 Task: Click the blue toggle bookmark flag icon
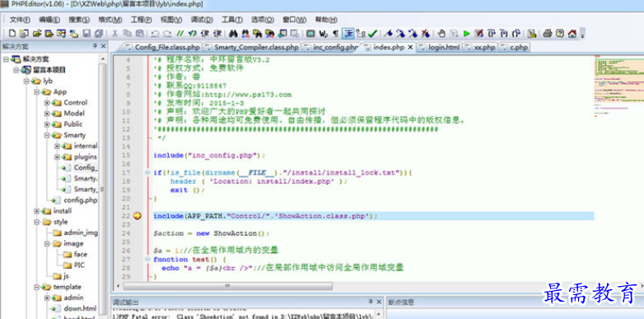(x=389, y=33)
